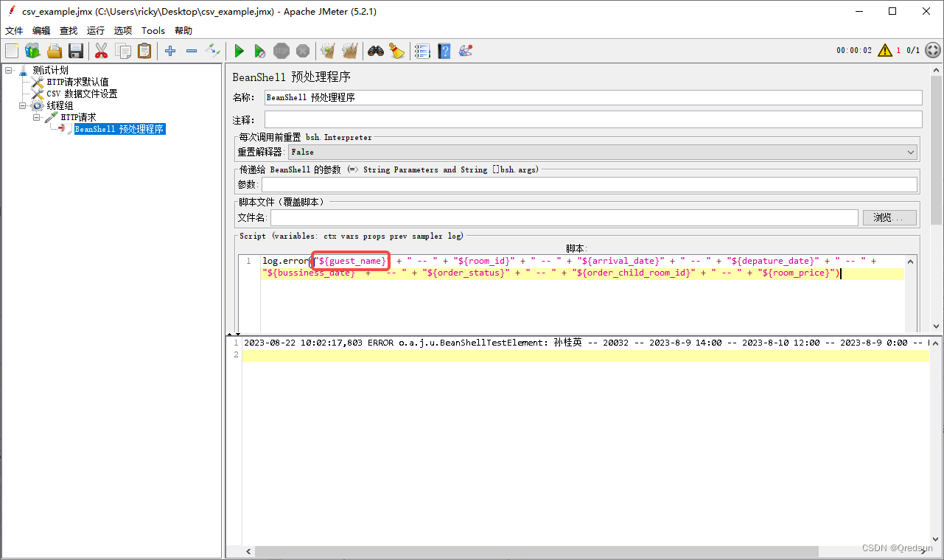Open Help with question mark icon
The width and height of the screenshot is (944, 560).
coord(444,51)
